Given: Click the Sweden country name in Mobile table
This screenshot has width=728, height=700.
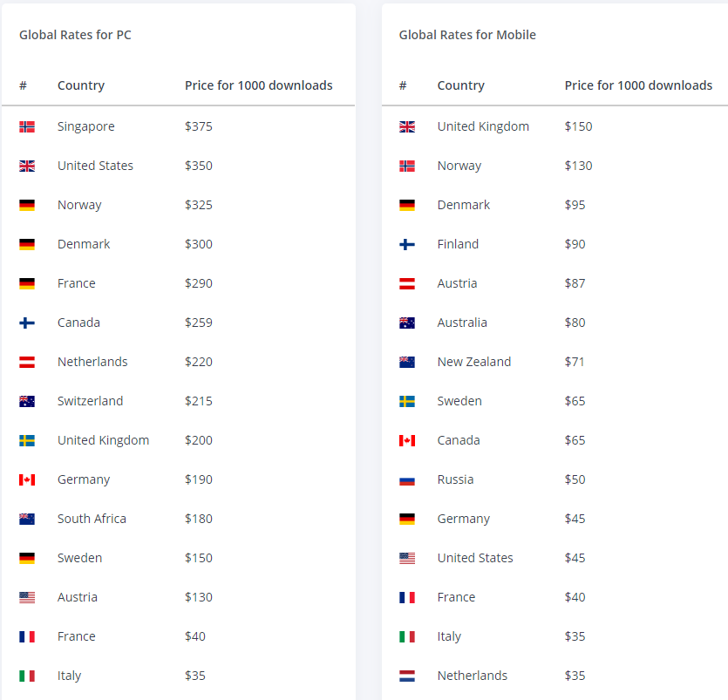Looking at the screenshot, I should [x=459, y=401].
